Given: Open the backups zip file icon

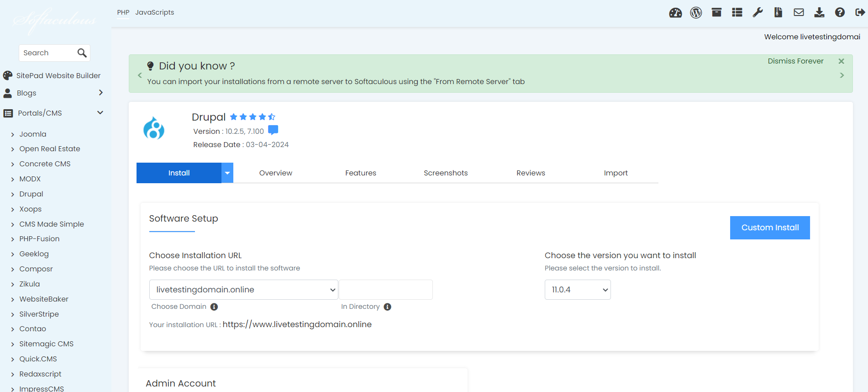Looking at the screenshot, I should [x=778, y=12].
